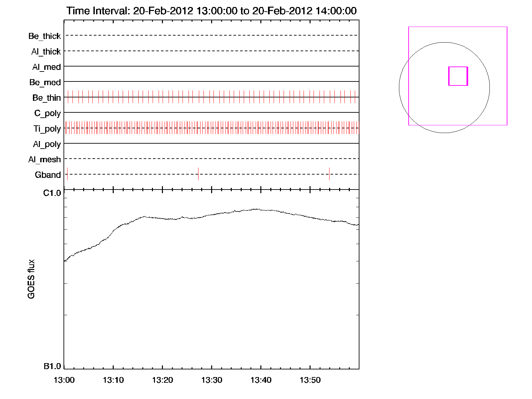Select the 13:10 time axis label

[113, 380]
